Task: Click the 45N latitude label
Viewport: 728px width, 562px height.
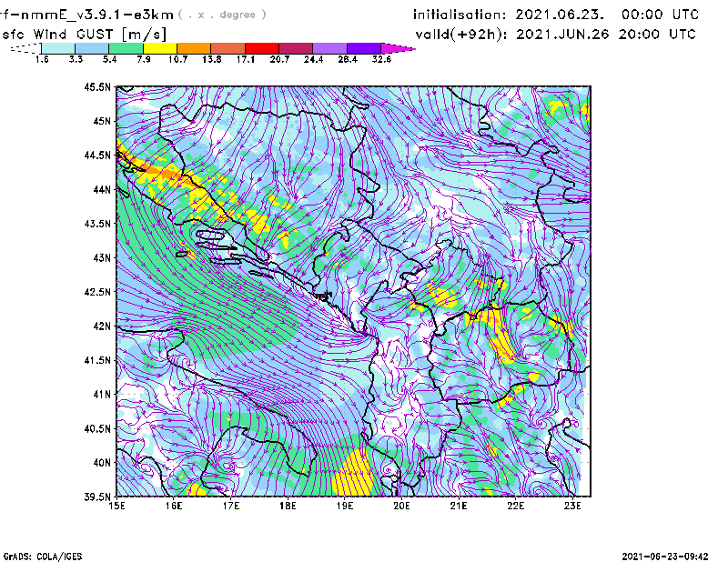Action: click(x=102, y=121)
